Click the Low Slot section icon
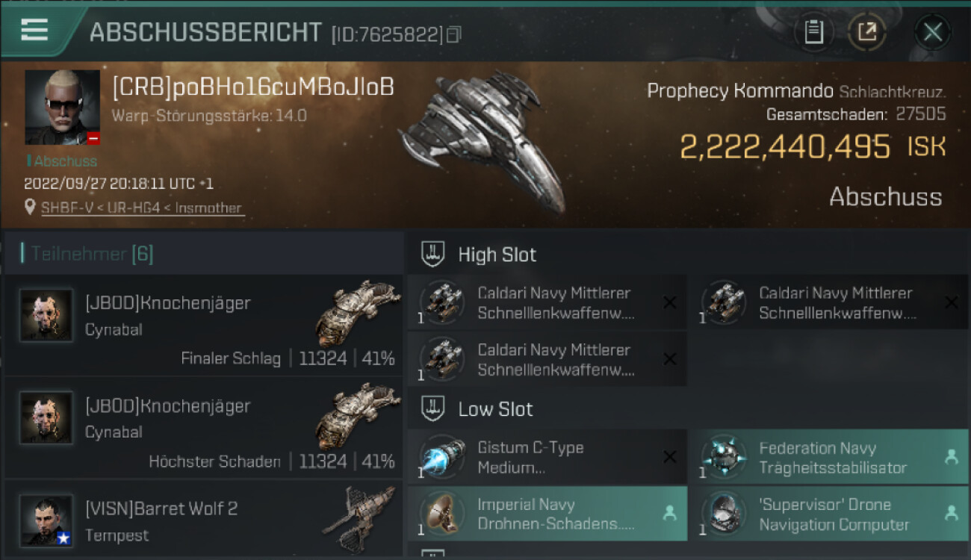This screenshot has width=971, height=560. tap(433, 409)
